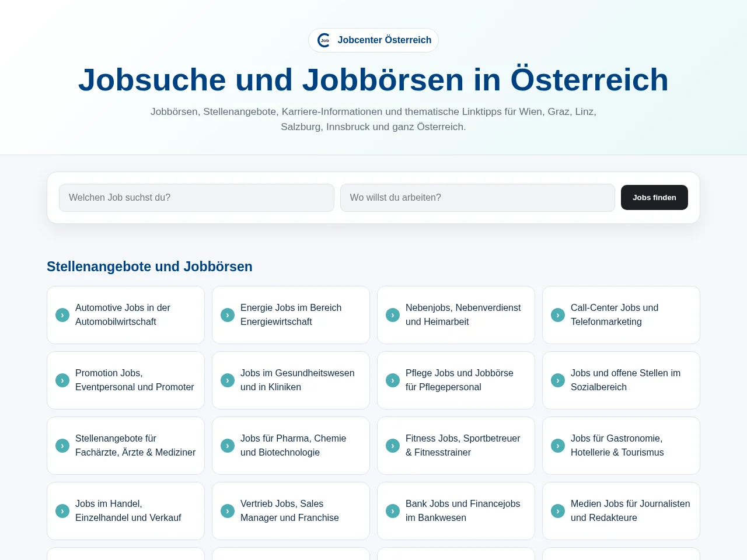Screen dimensions: 747x560
Task: Click the arrow icon beside Jobs im Handel
Action: pos(62,511)
